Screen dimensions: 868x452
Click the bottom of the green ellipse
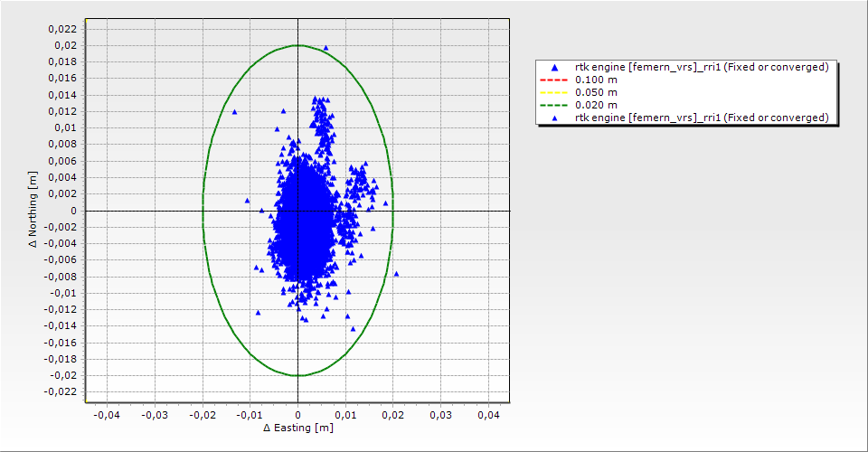[x=297, y=375]
